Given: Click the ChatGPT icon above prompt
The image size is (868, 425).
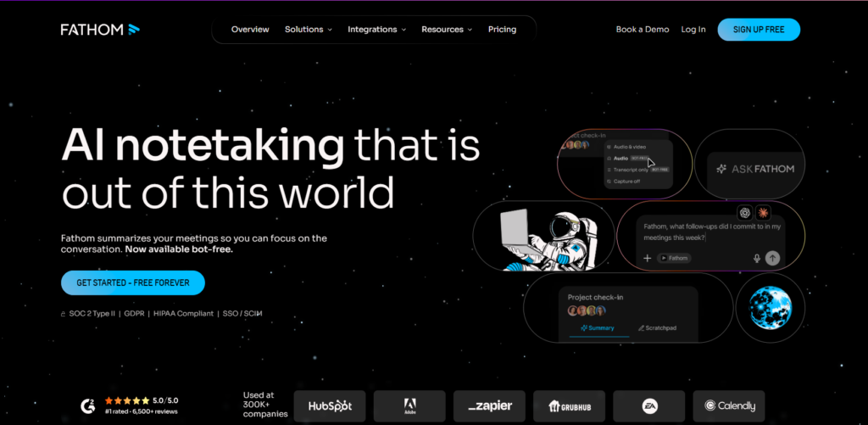Looking at the screenshot, I should point(746,212).
